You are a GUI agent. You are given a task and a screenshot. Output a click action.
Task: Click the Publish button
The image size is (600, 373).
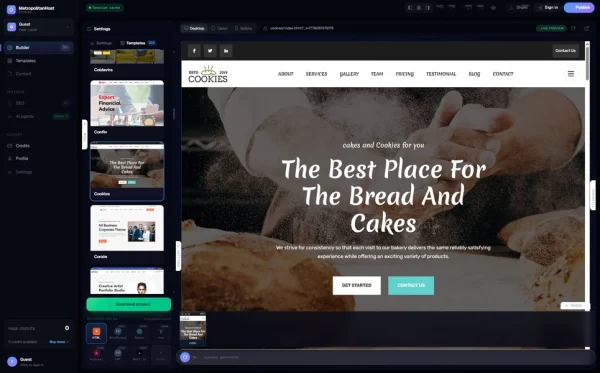coord(579,8)
